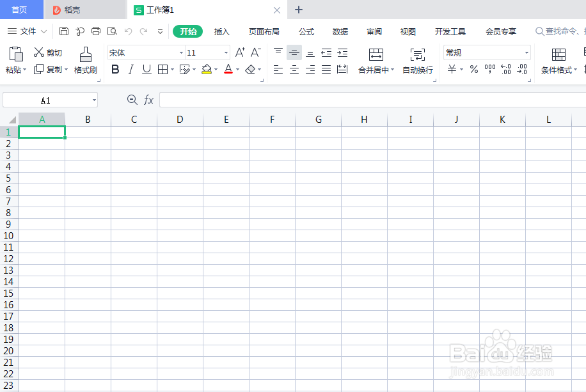Open number format dropdown 常规
The height and width of the screenshot is (392, 586).
coord(527,52)
